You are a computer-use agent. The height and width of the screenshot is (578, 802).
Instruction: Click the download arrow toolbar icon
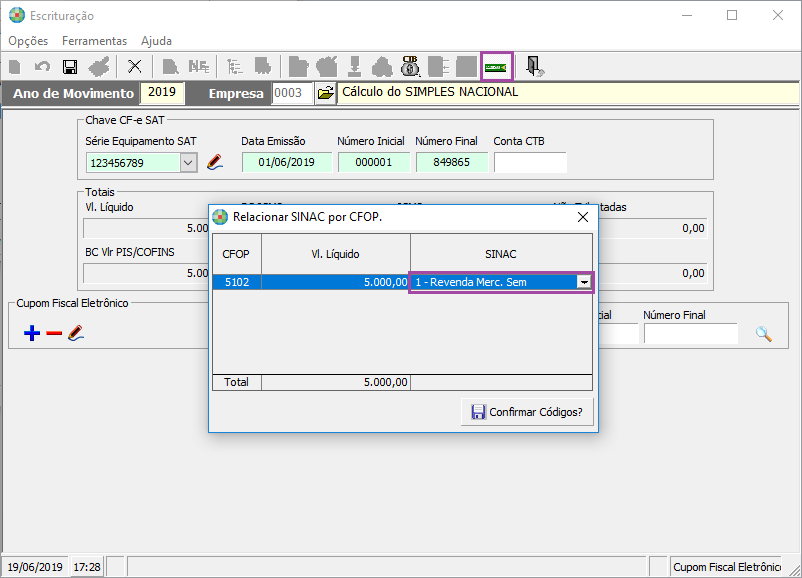pyautogui.click(x=354, y=66)
